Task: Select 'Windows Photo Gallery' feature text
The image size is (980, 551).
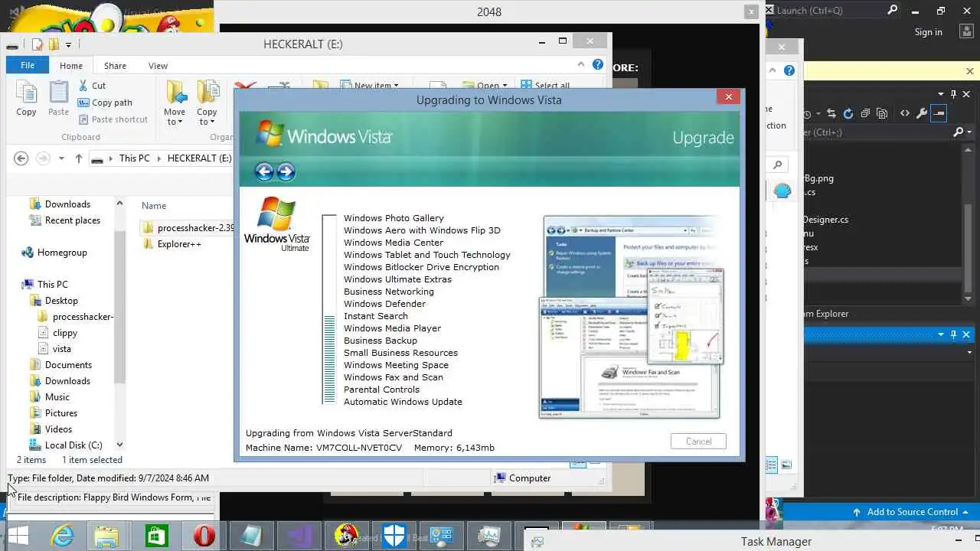Action: [394, 218]
